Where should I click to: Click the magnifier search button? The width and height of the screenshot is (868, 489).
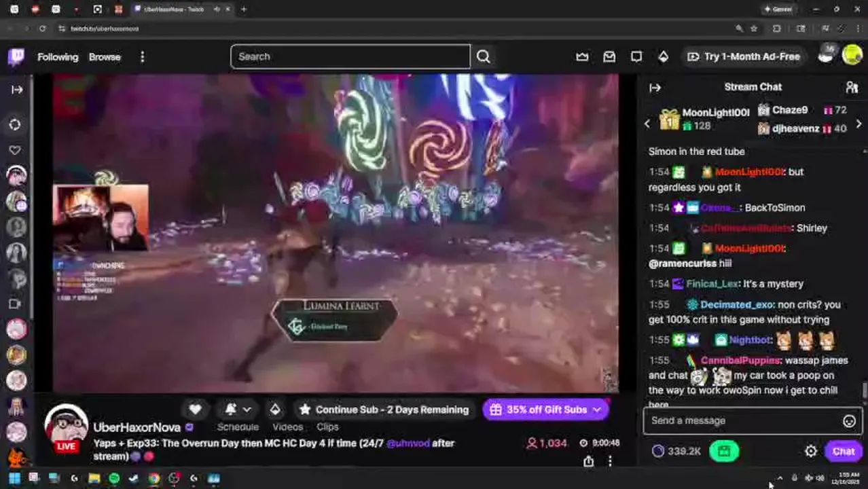tap(483, 56)
